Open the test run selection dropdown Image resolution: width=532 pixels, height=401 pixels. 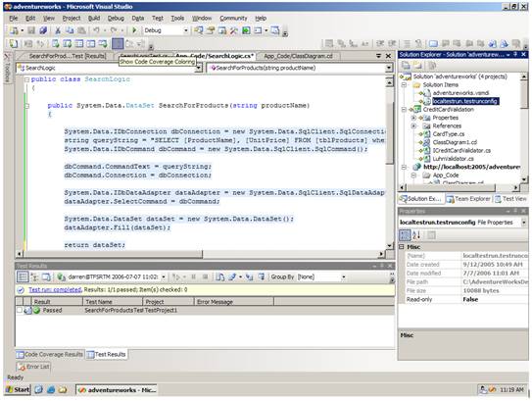point(164,277)
